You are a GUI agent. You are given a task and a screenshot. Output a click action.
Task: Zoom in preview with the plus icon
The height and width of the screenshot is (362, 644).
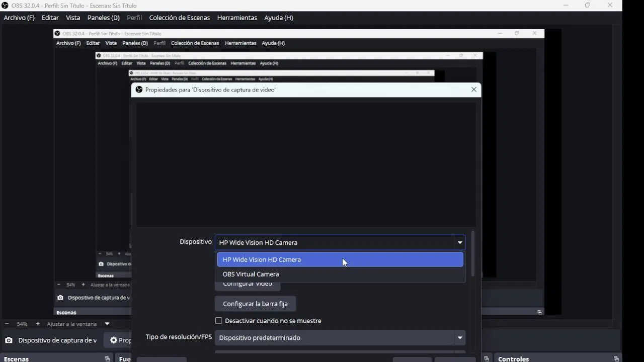38,324
